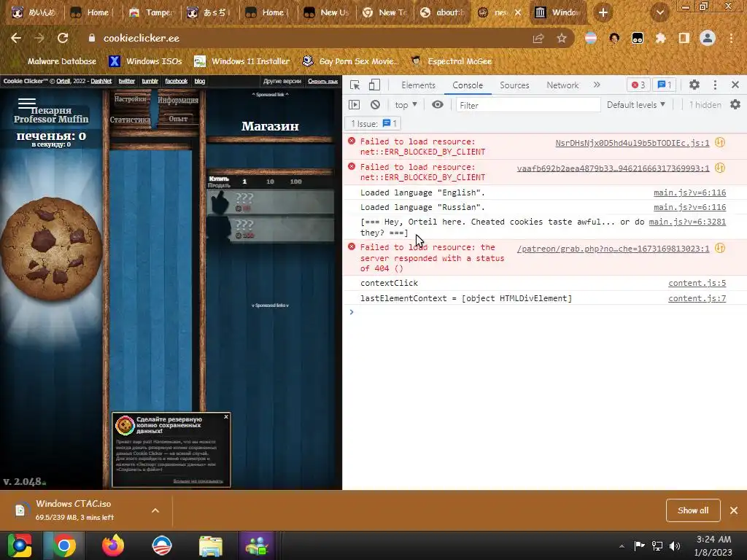The height and width of the screenshot is (560, 747).
Task: Reload the cookieclicker.ee page
Action: tap(63, 38)
